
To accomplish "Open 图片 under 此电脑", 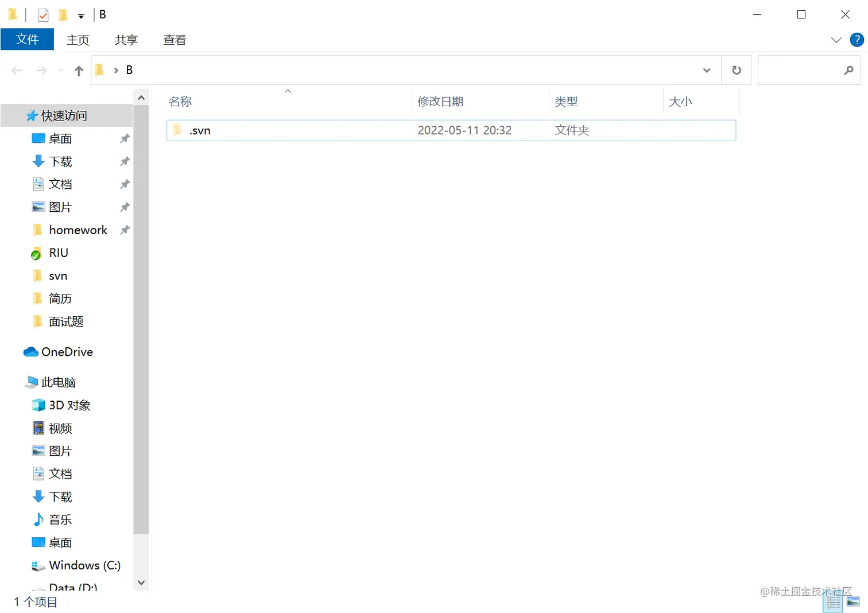I will click(x=60, y=451).
